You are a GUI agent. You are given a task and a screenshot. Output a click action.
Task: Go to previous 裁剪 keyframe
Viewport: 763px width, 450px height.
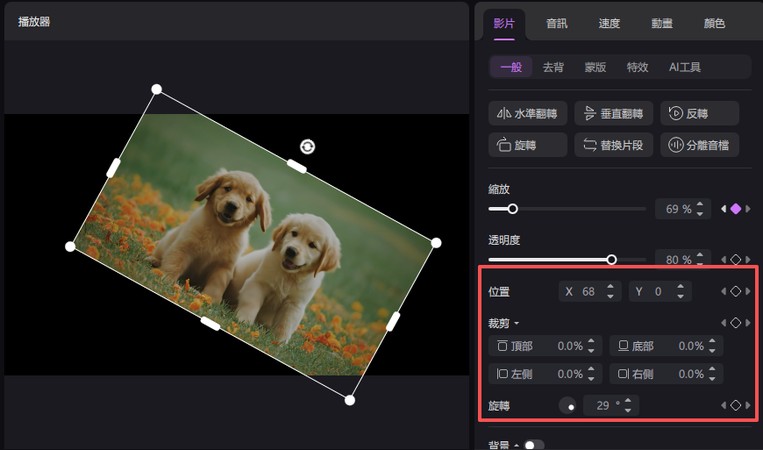(724, 323)
